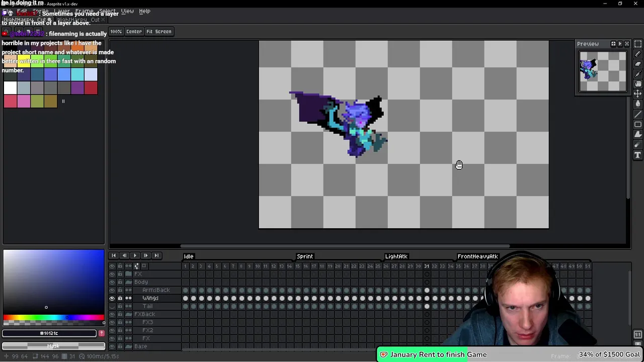Play animation in Preview window
Viewport: 644px width, 362px height.
tap(620, 44)
